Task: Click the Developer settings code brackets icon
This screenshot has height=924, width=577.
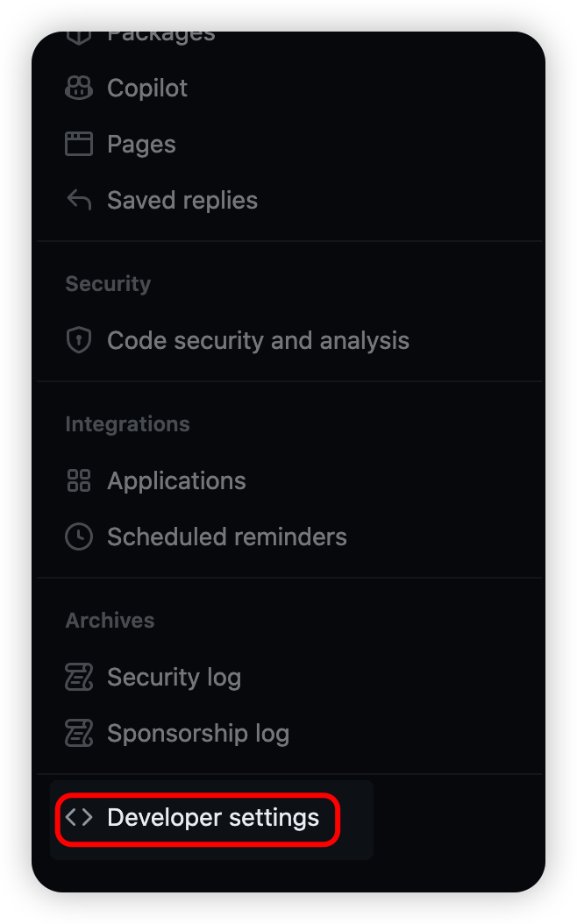Action: point(79,818)
